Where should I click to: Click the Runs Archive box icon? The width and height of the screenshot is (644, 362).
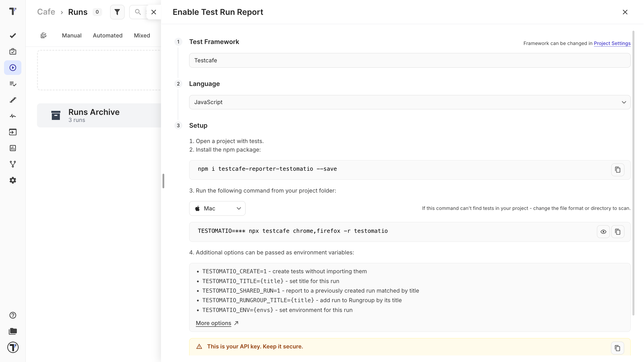[56, 115]
